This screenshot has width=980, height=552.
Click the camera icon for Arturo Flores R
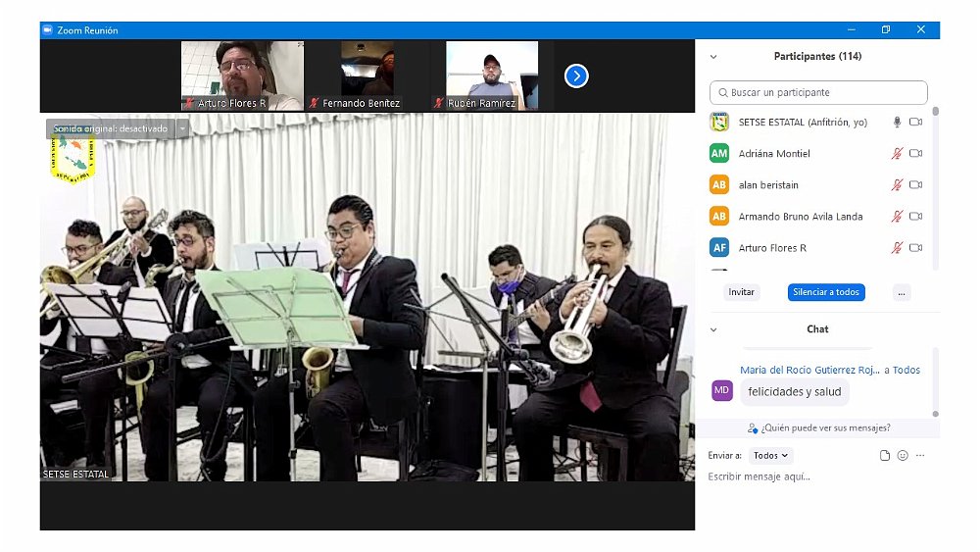(x=915, y=248)
